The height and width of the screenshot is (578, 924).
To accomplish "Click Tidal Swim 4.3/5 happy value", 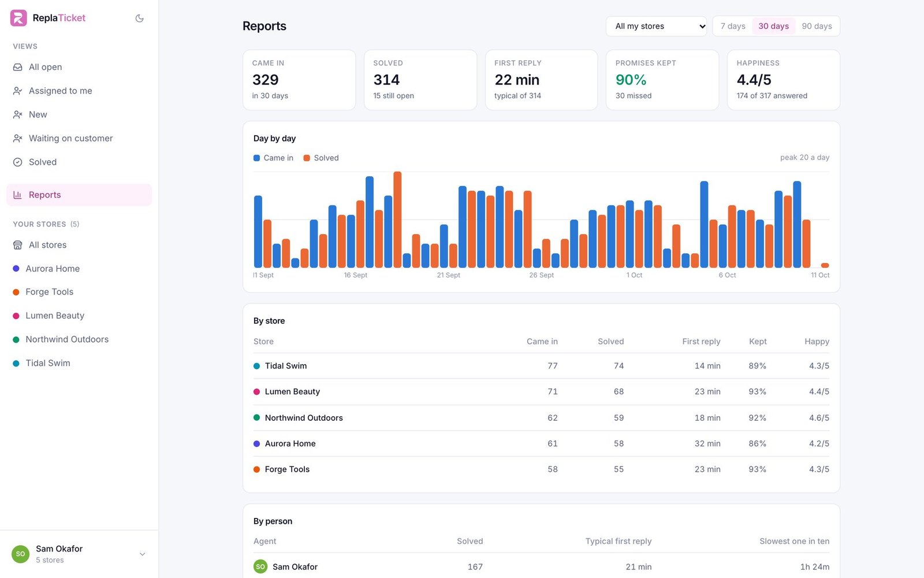I will [x=819, y=366].
